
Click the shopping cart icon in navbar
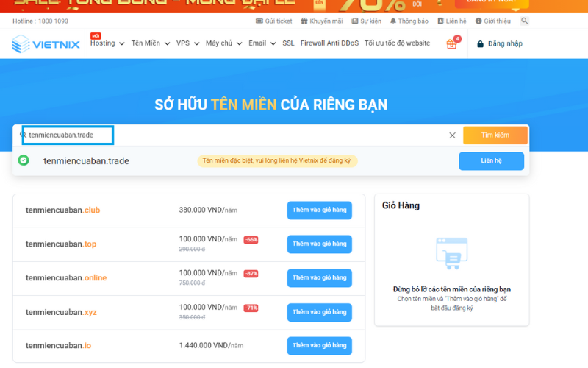(452, 44)
